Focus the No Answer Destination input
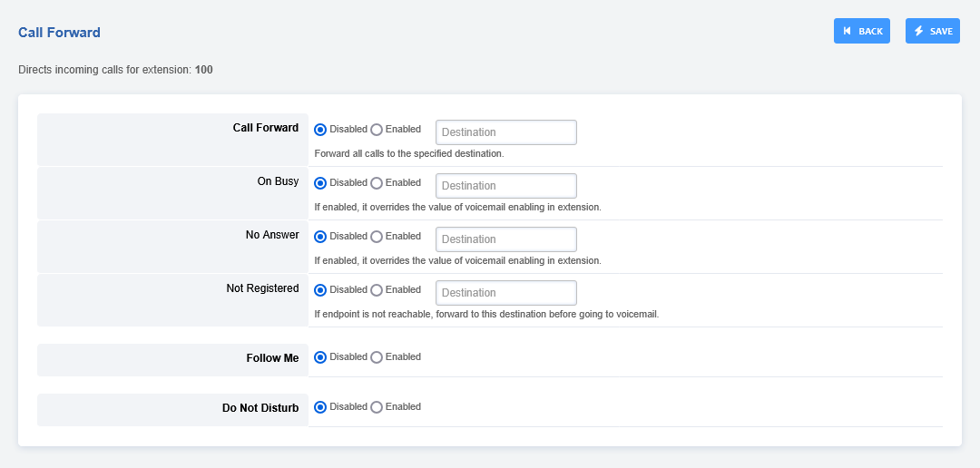Screen dimensions: 980x468 tap(506, 239)
